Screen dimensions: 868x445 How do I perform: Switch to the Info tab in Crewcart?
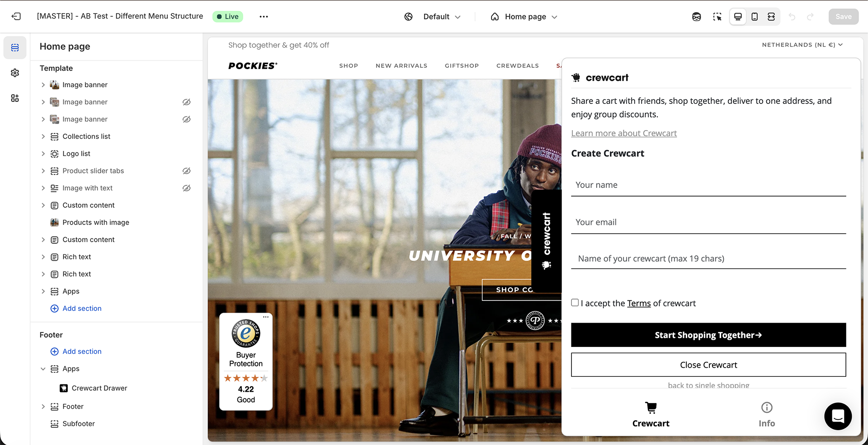click(767, 414)
